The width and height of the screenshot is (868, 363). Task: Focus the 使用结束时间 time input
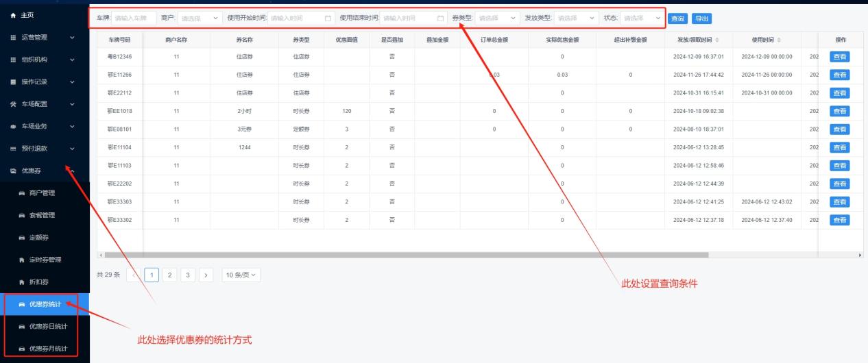pyautogui.click(x=413, y=18)
